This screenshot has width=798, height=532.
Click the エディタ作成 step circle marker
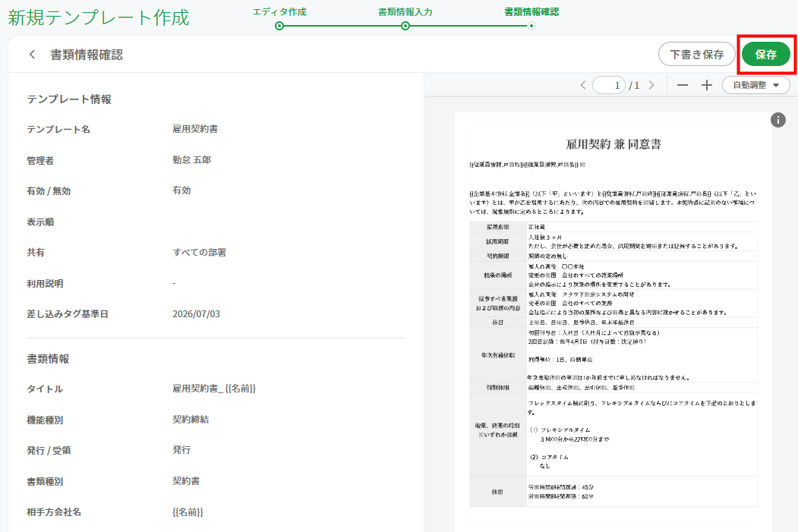point(279,26)
